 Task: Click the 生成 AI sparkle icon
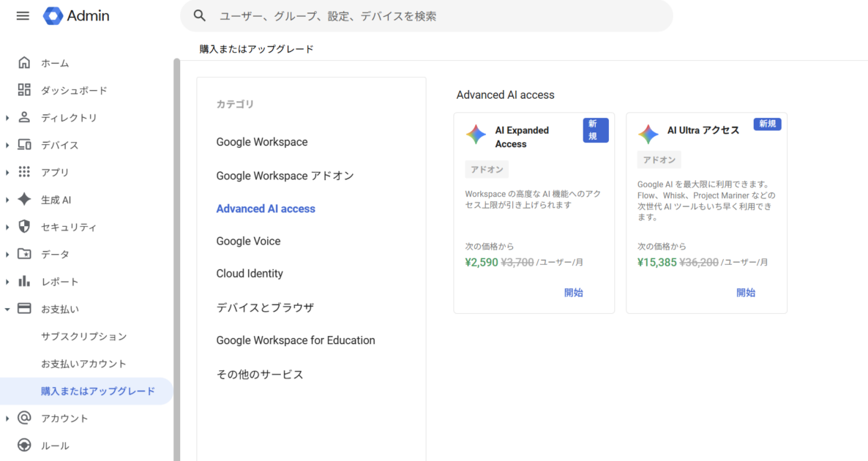(x=24, y=199)
